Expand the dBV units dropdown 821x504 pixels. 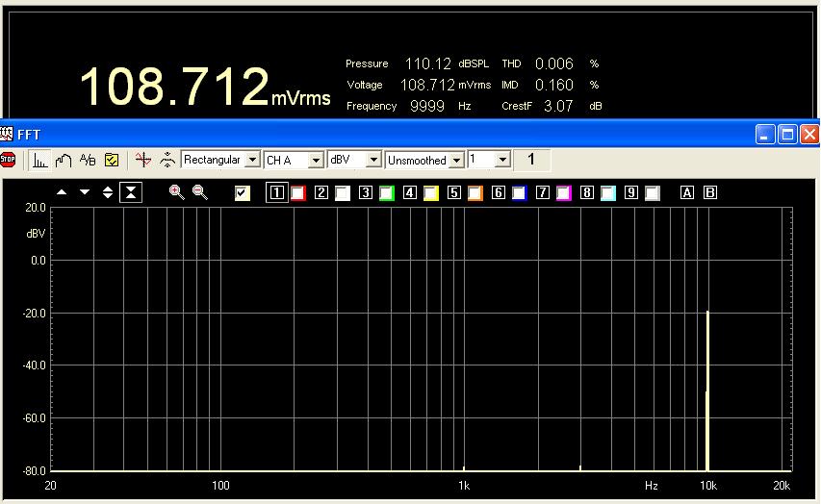[x=374, y=160]
